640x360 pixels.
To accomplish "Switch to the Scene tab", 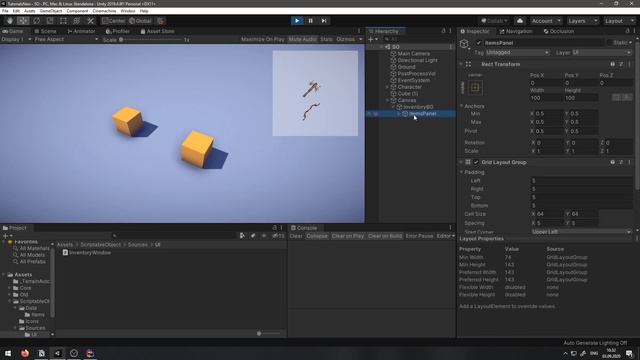I will point(45,31).
